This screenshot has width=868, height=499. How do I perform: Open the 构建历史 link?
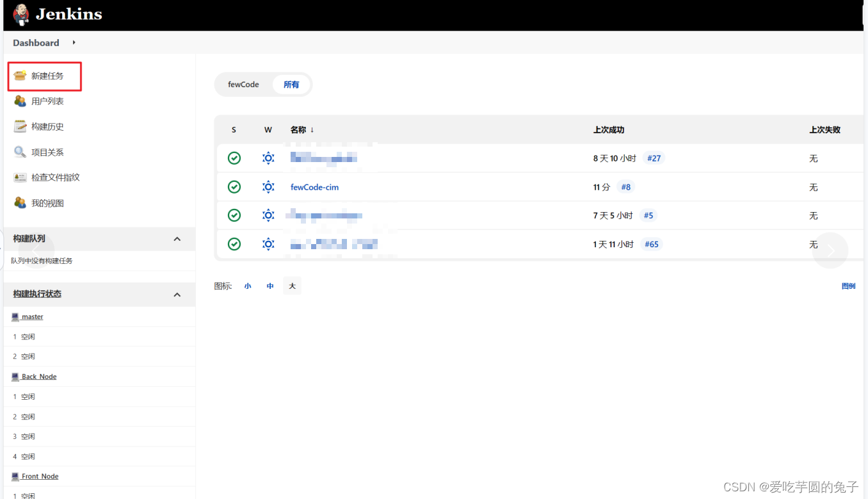(47, 127)
